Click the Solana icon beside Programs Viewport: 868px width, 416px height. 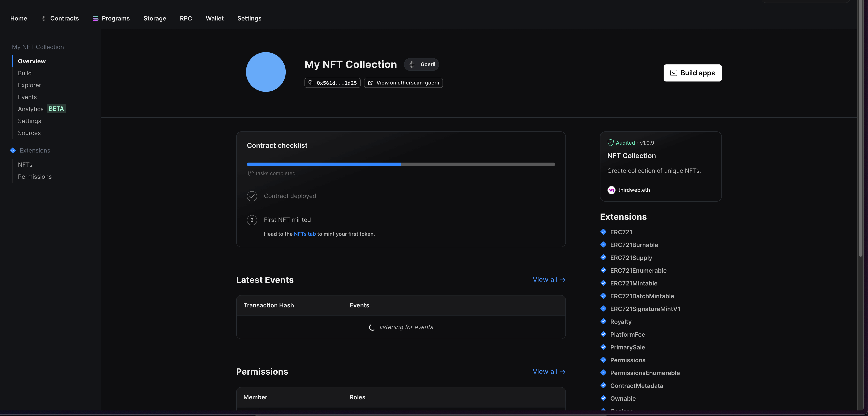point(95,19)
